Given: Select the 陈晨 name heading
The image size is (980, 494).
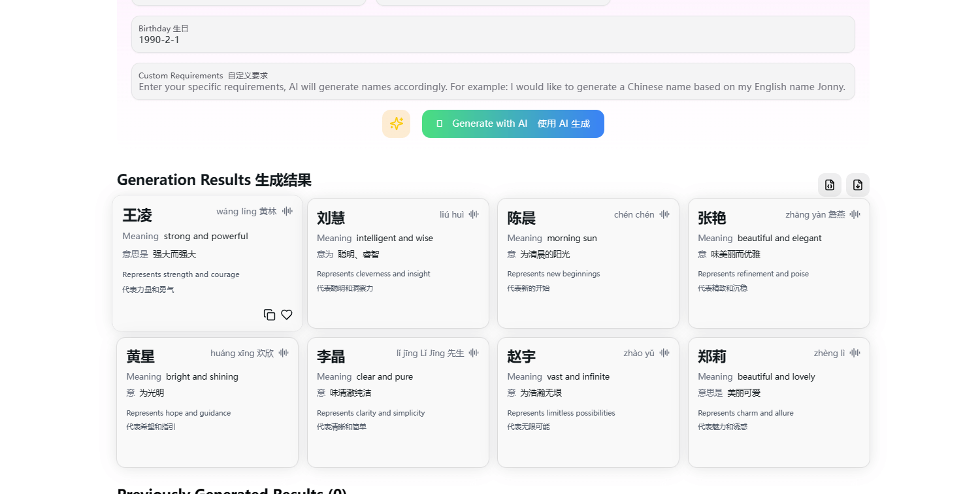Looking at the screenshot, I should tap(521, 218).
